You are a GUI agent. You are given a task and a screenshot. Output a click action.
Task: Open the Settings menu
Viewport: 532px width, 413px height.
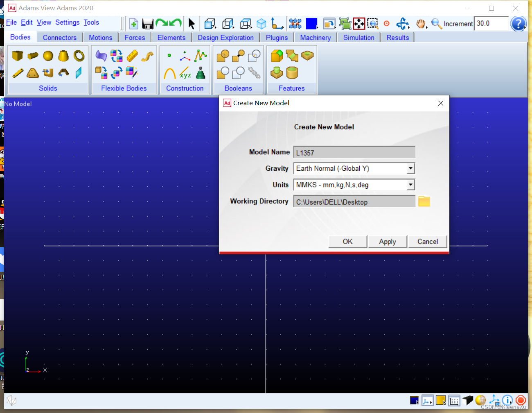coord(67,23)
